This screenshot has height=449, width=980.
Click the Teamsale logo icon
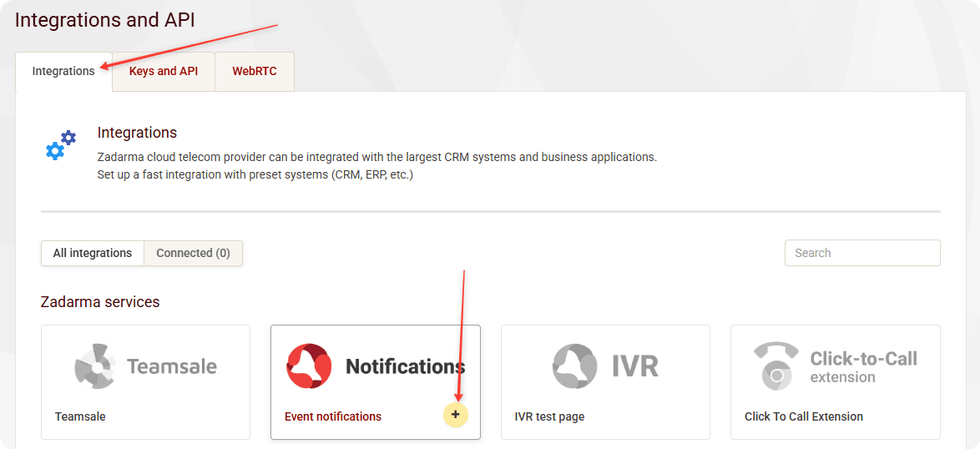95,366
